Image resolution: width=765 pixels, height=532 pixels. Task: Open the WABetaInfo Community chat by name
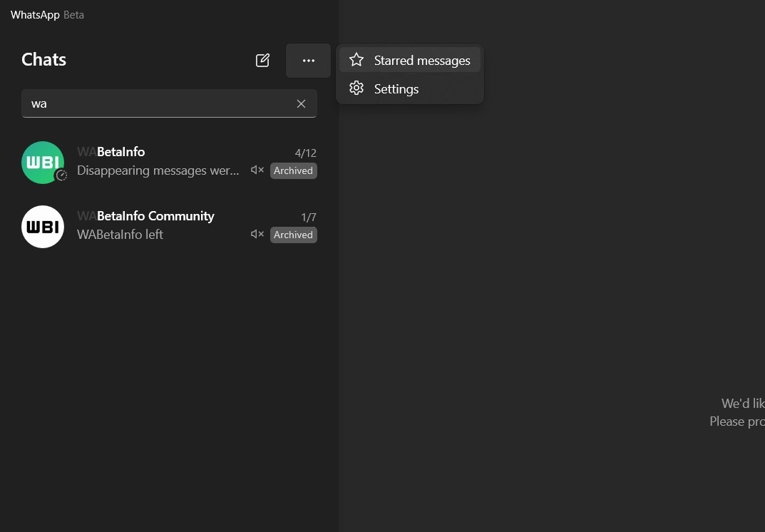point(145,216)
